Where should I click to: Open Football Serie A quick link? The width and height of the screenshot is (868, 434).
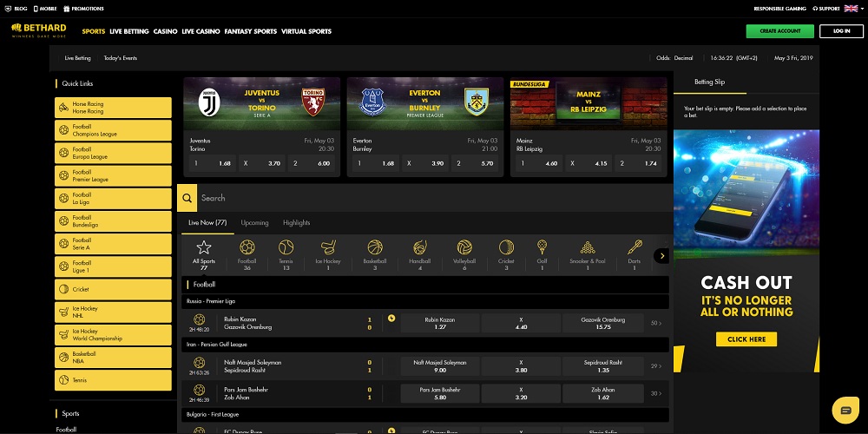[x=113, y=244]
